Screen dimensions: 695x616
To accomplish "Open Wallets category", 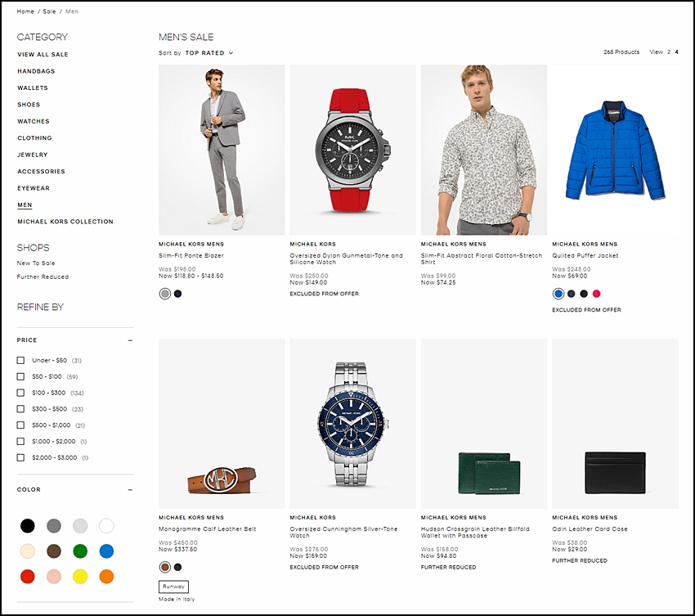I will click(x=33, y=88).
